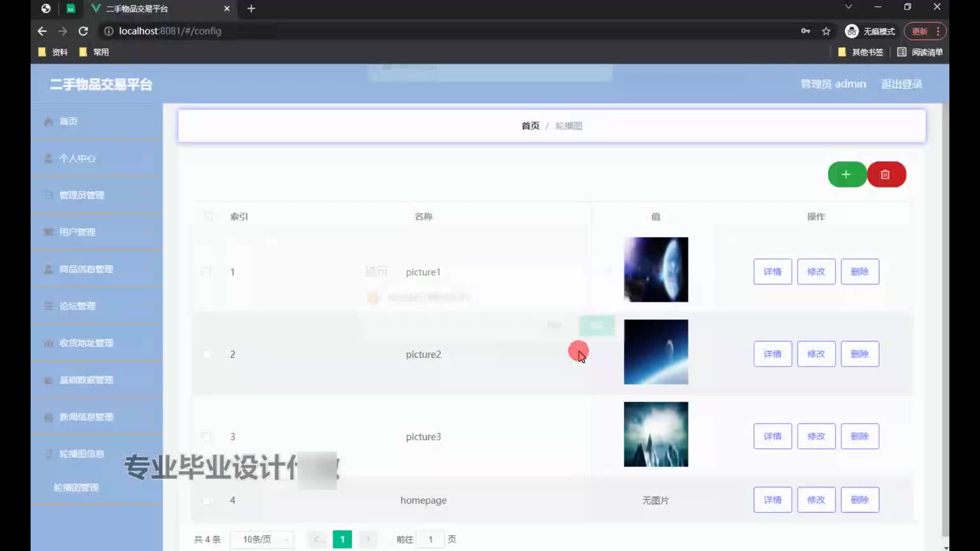Click the picture2 name cell
The width and height of the screenshot is (980, 551).
pyautogui.click(x=423, y=354)
